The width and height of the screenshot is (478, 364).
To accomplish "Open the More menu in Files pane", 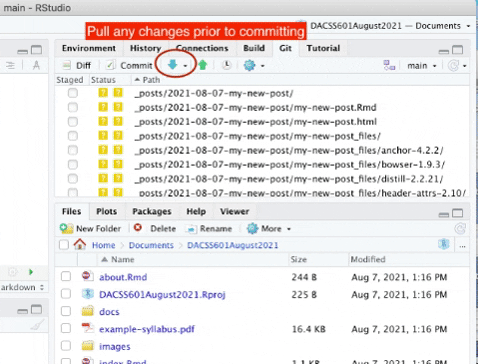I will (x=269, y=229).
